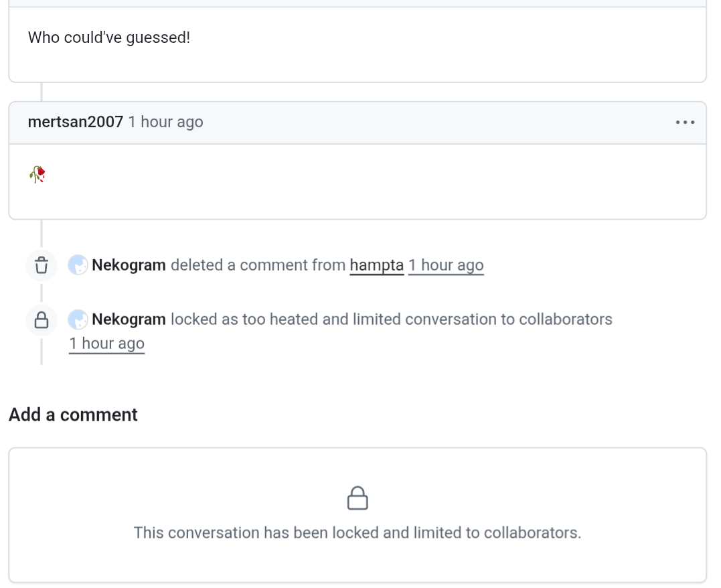Click Nekogram's avatar beside the locked event
The width and height of the screenshot is (721, 588).
78,320
